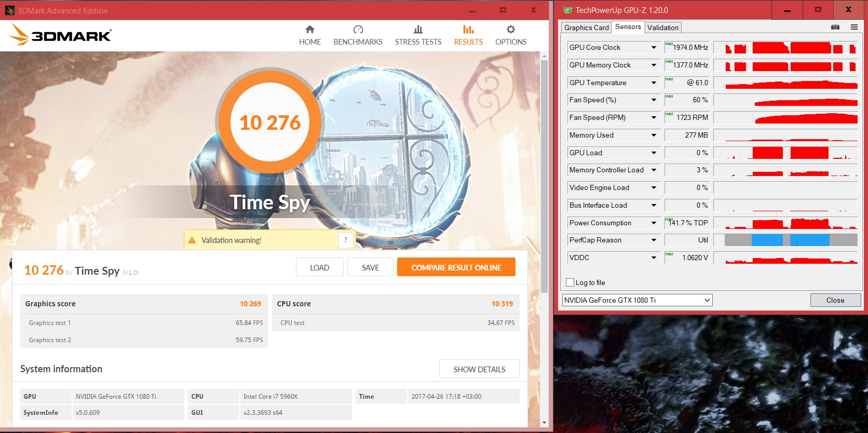Click the SHOW DETAILS button
The width and height of the screenshot is (868, 433).
479,369
